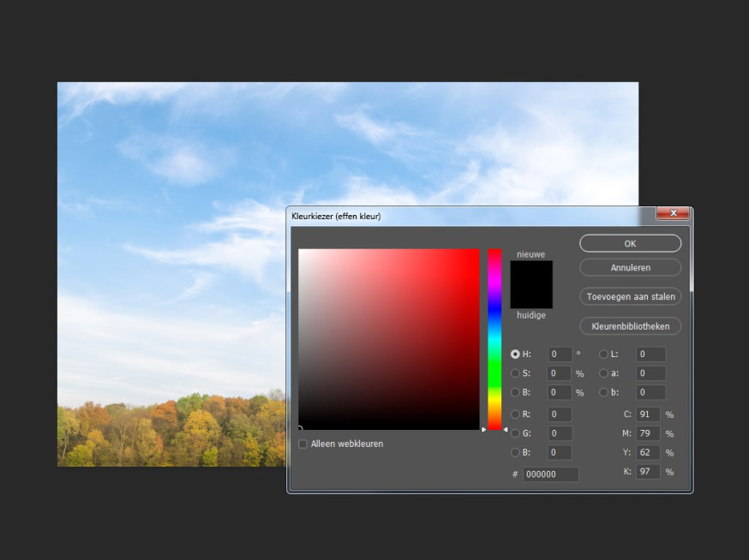
Task: Click the L value input field
Action: pos(650,354)
